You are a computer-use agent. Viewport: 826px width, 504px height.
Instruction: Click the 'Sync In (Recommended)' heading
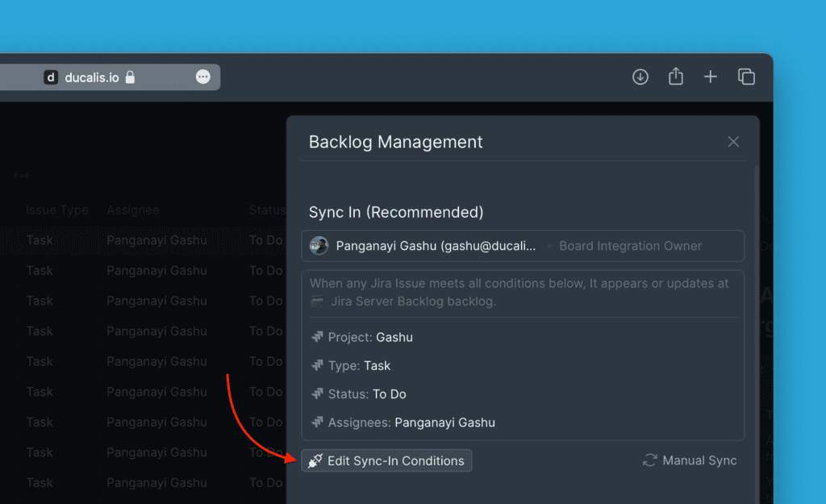tap(396, 212)
